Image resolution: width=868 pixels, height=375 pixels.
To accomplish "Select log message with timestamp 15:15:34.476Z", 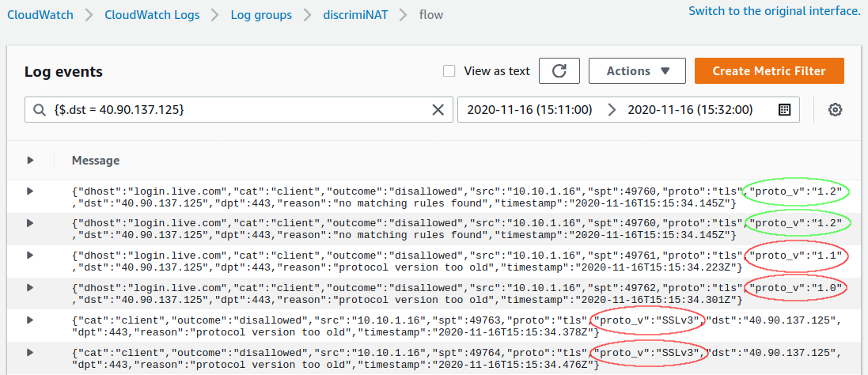I will (457, 358).
